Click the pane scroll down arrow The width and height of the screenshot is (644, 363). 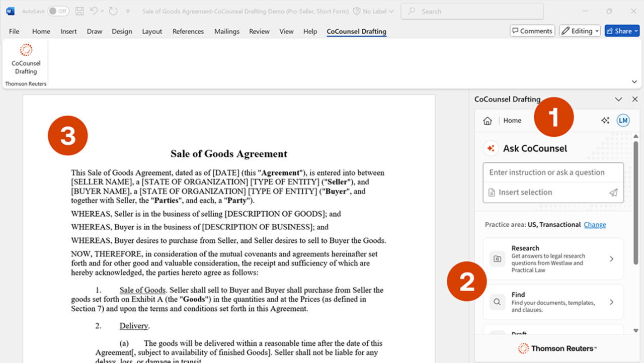pos(635,331)
